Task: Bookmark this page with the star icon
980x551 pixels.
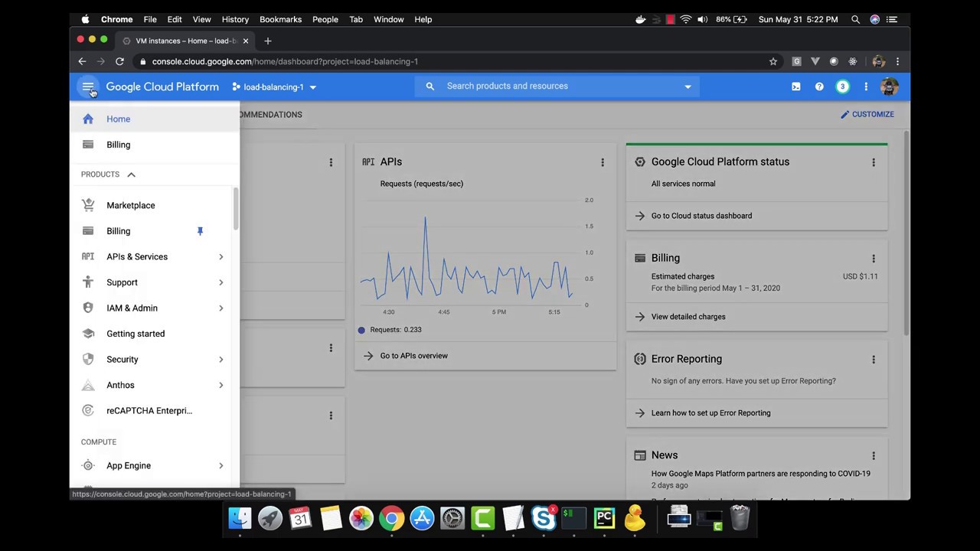Action: [773, 61]
